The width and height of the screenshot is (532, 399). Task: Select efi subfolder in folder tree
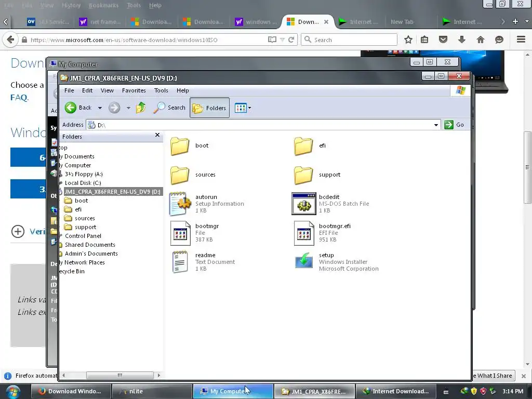point(78,209)
